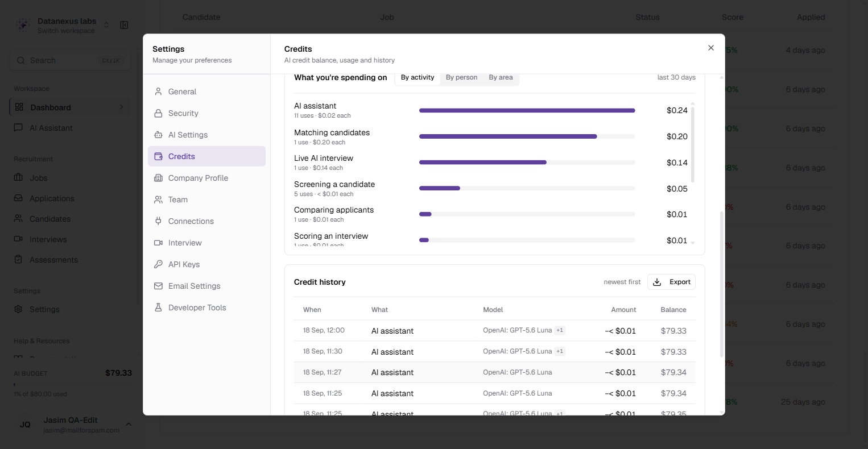
Task: Expand the Dashboard chevron in sidebar
Action: pos(121,107)
